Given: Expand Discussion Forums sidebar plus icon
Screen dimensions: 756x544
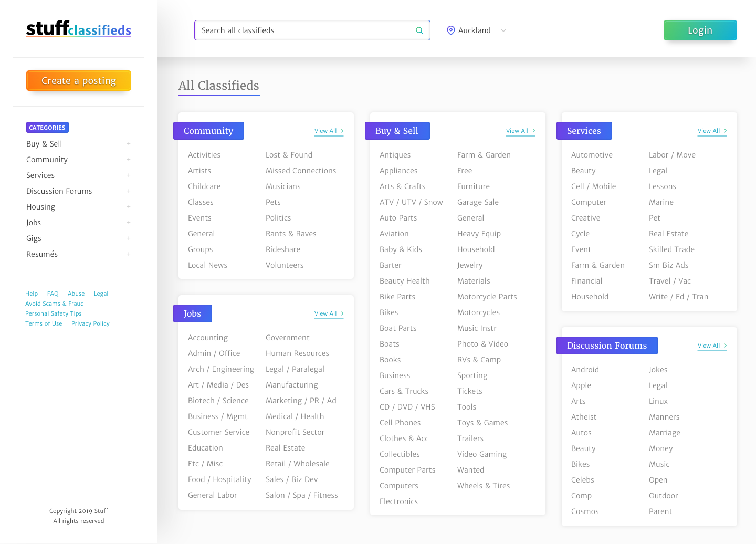Looking at the screenshot, I should click(128, 191).
